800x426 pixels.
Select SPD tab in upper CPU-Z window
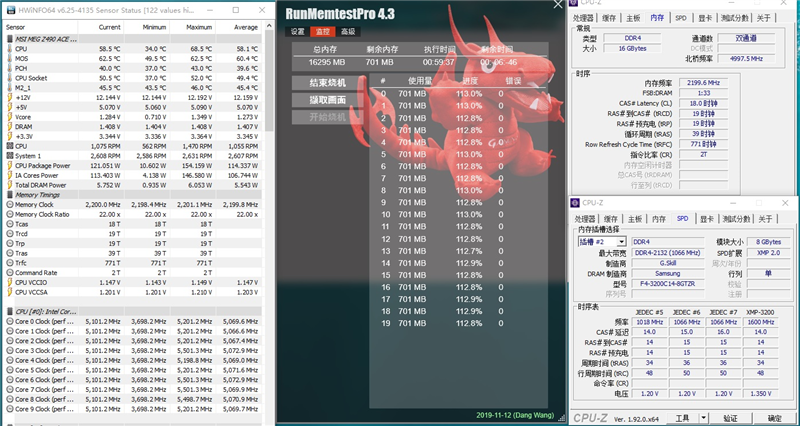[681, 18]
